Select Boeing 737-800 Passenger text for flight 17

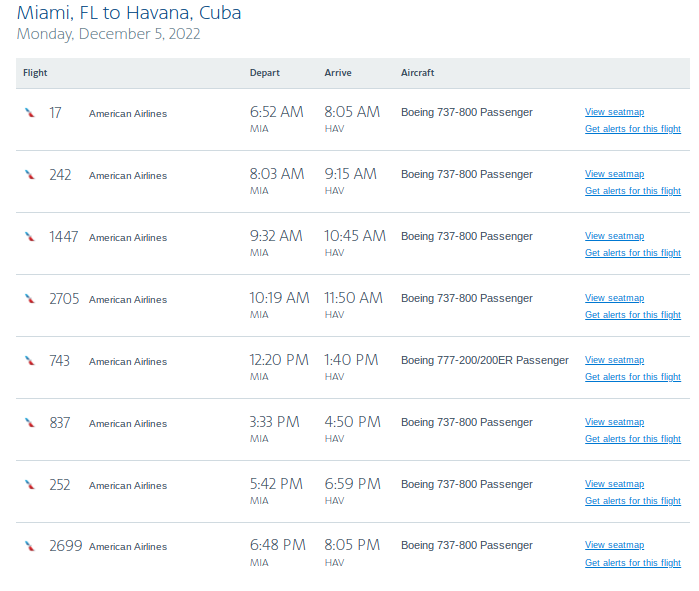[x=467, y=112]
